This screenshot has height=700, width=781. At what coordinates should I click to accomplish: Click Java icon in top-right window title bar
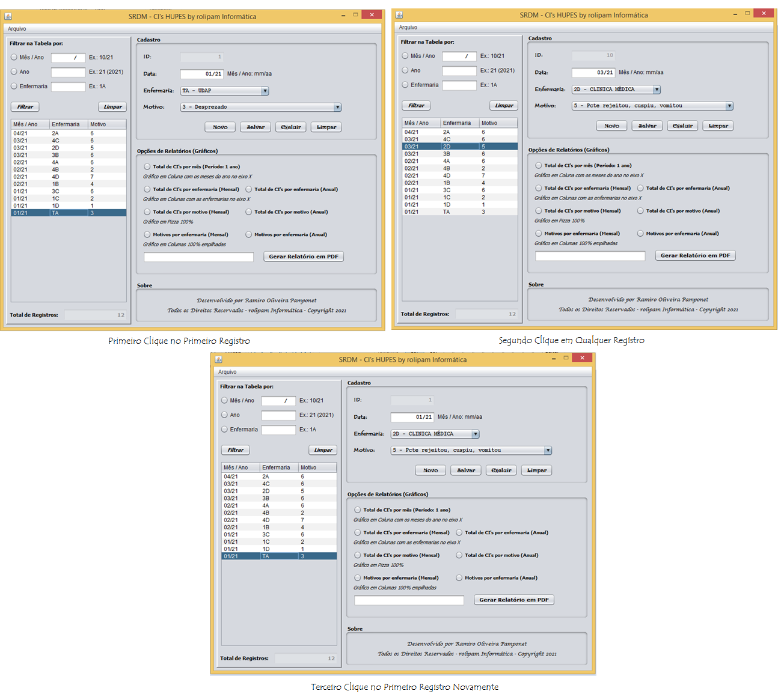[x=399, y=15]
